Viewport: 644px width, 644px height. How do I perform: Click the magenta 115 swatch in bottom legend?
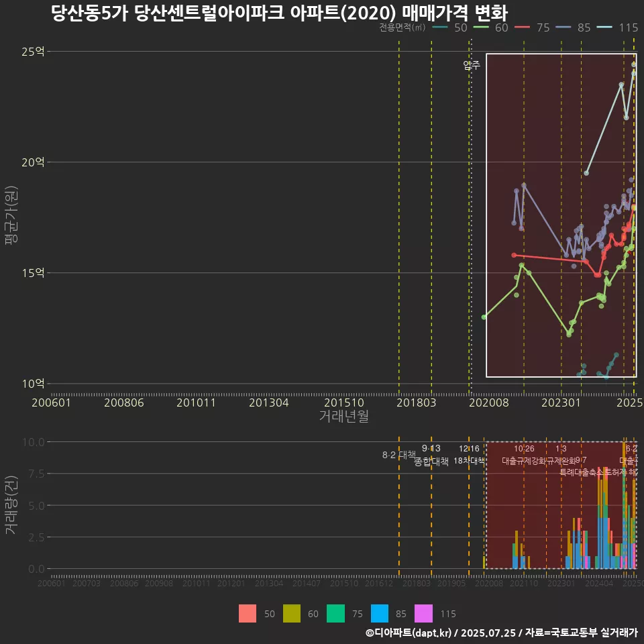tap(423, 614)
